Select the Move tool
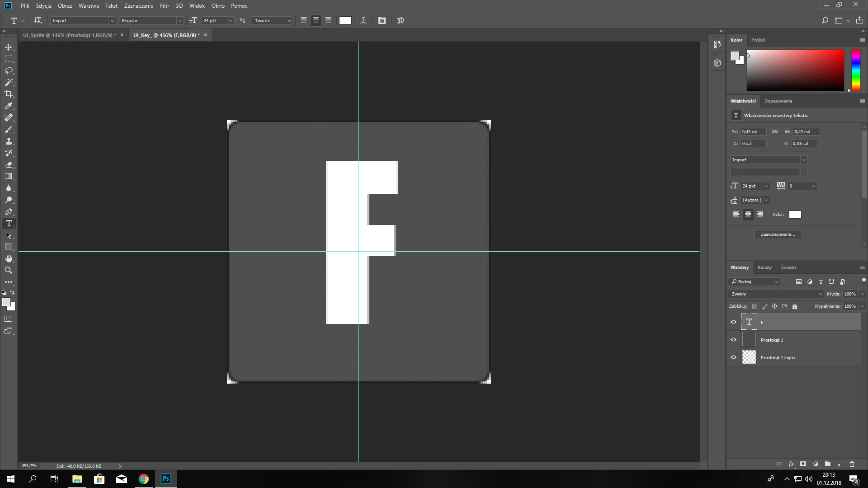 coord(9,47)
